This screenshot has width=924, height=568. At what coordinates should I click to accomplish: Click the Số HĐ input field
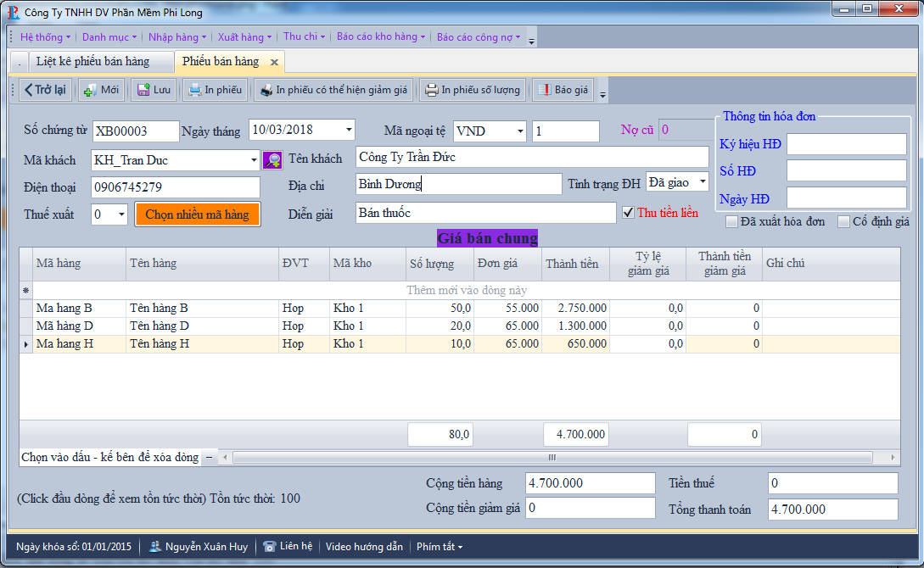pos(846,170)
